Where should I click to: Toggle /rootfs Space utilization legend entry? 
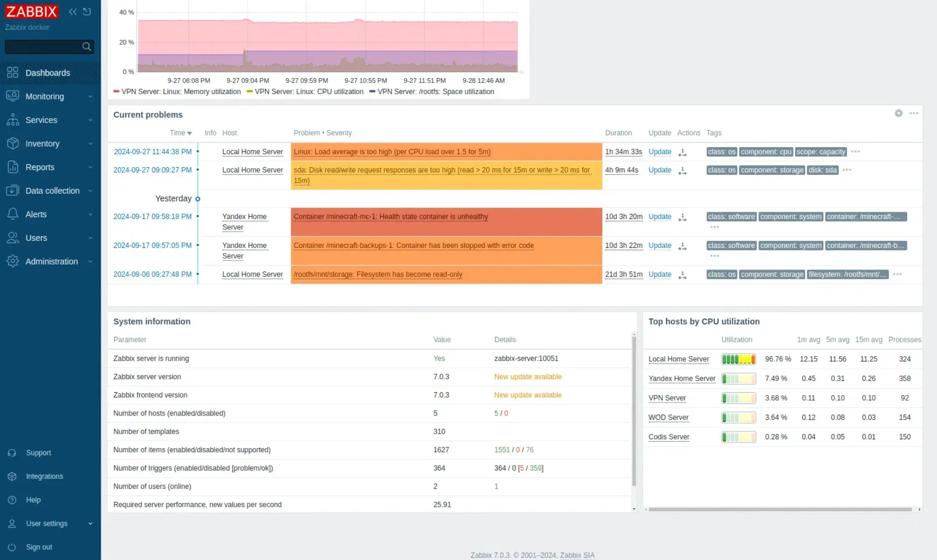coord(432,92)
